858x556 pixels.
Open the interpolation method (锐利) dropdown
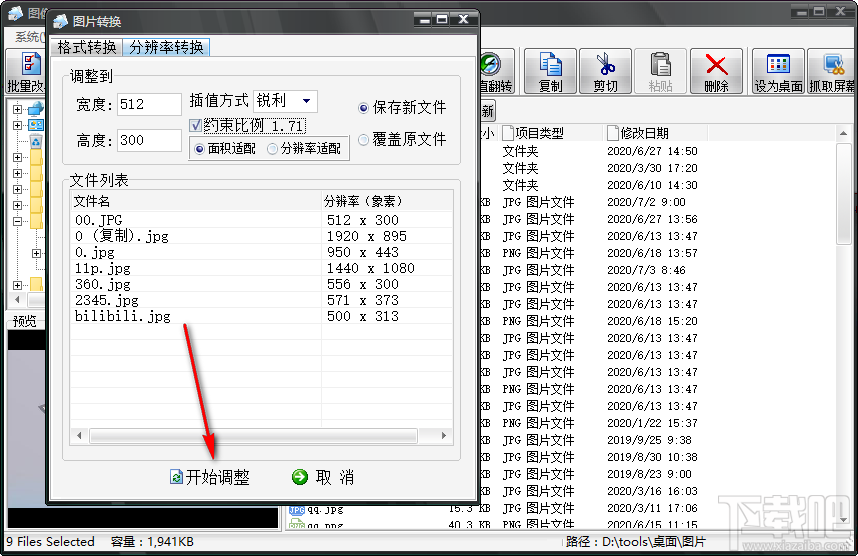click(x=306, y=101)
